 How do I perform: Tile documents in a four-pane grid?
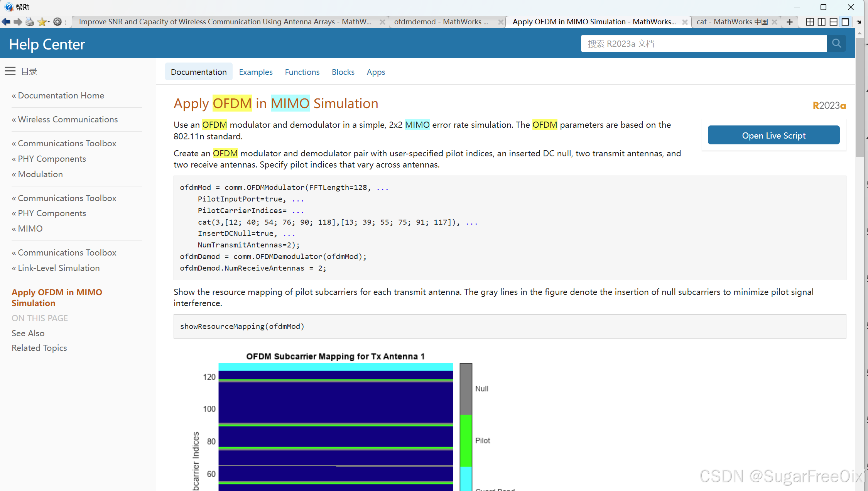810,22
